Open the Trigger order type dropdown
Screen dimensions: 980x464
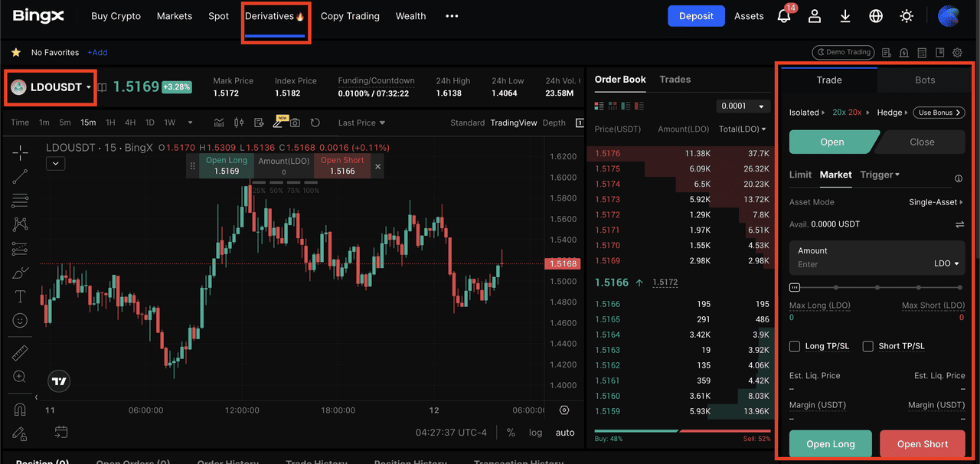click(880, 175)
